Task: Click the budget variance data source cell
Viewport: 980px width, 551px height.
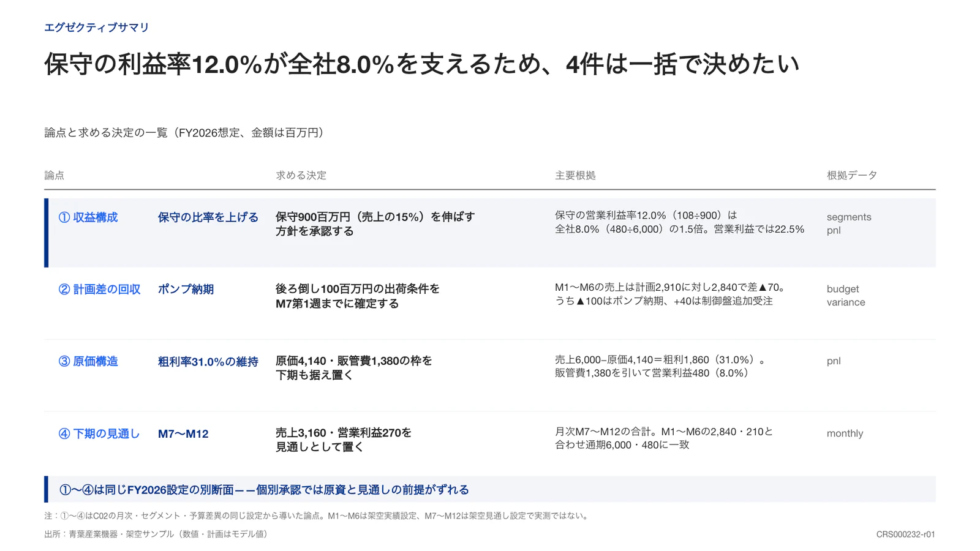Action: pos(846,296)
